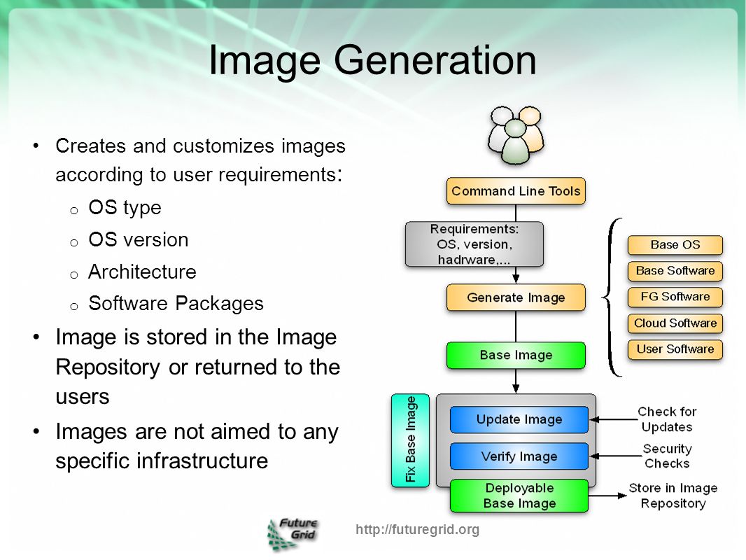Viewport: 746px width, 560px height.
Task: Click the OS type bullet
Action: click(x=125, y=207)
